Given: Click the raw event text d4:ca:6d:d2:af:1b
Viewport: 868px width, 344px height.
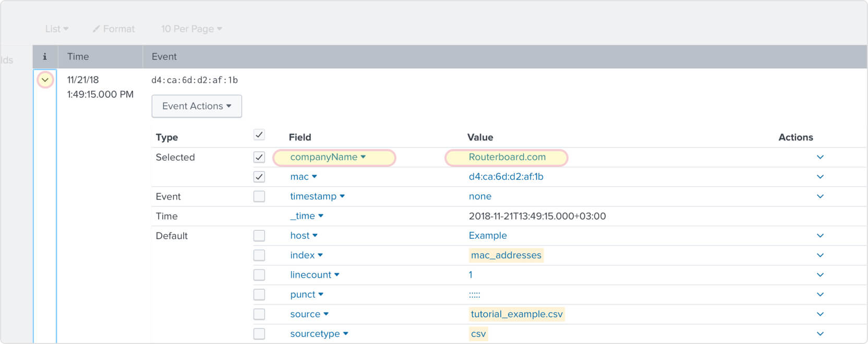Looking at the screenshot, I should coord(195,80).
